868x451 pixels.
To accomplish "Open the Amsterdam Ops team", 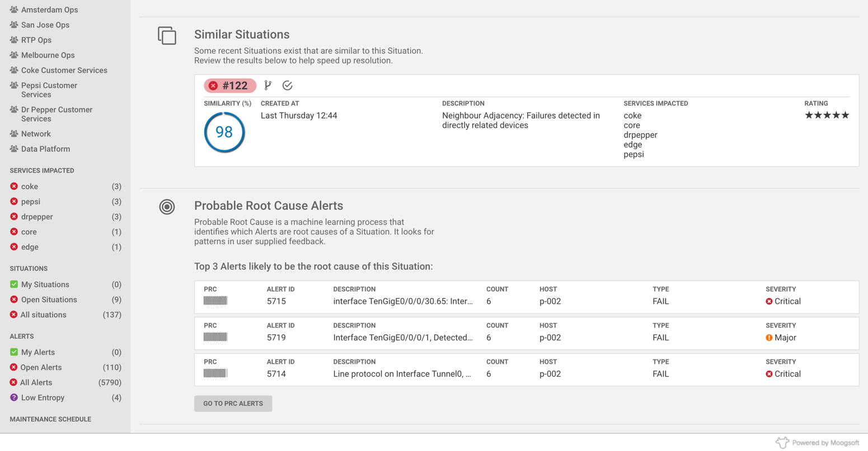I will 49,10.
